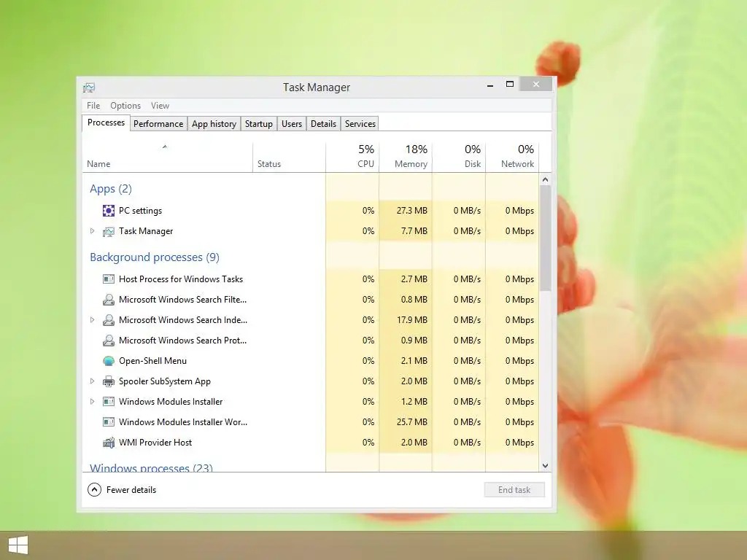Image resolution: width=747 pixels, height=560 pixels.
Task: Click the 27.3 MB memory value
Action: [x=411, y=211]
